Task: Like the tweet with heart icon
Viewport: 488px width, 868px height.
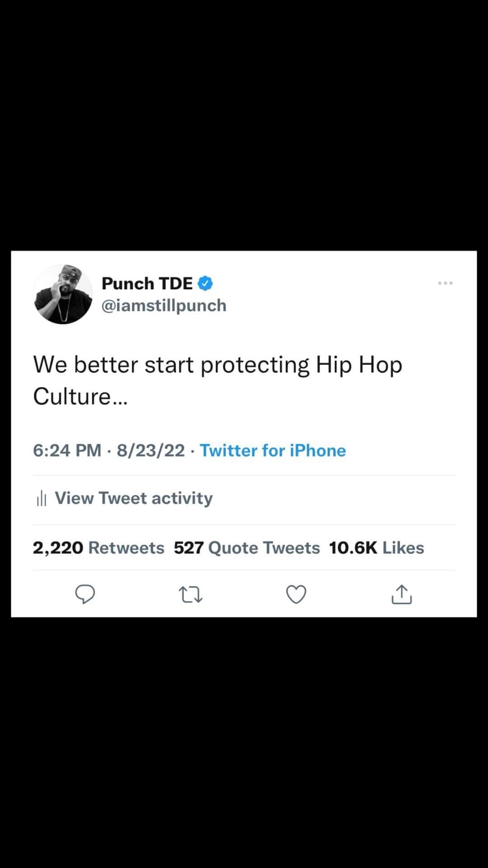Action: click(296, 594)
